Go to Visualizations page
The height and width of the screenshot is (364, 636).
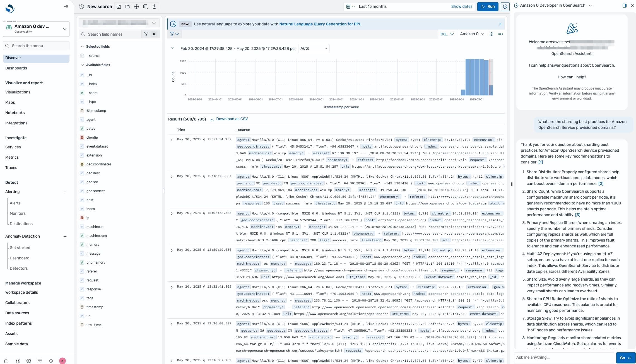click(x=18, y=92)
